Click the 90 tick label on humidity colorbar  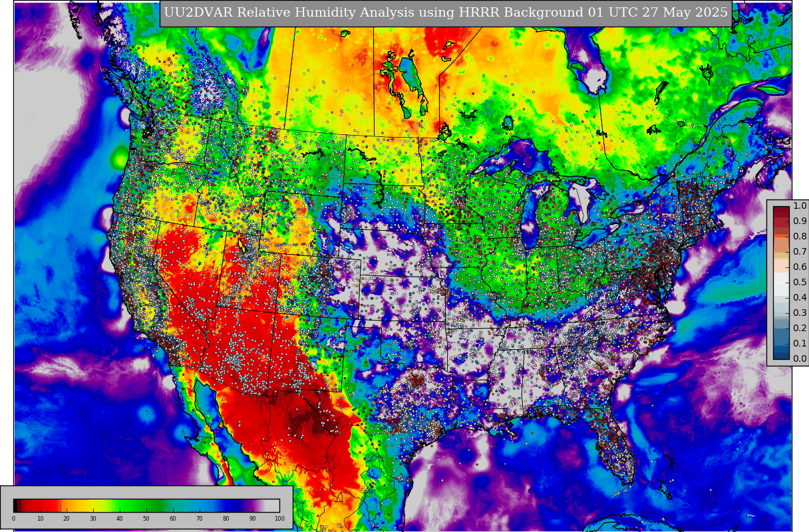click(253, 519)
